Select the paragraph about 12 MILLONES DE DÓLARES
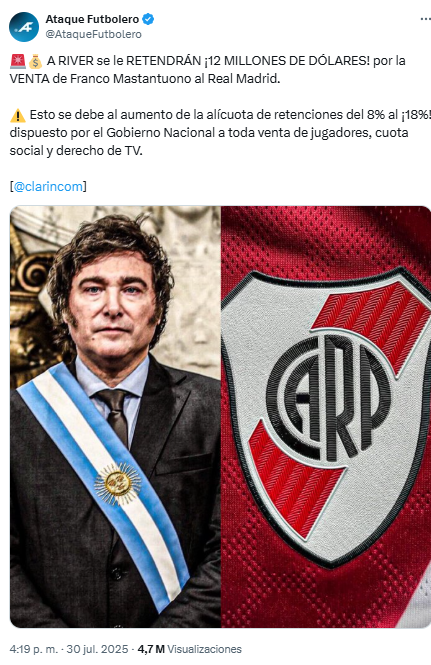431x665 pixels. pos(208,70)
